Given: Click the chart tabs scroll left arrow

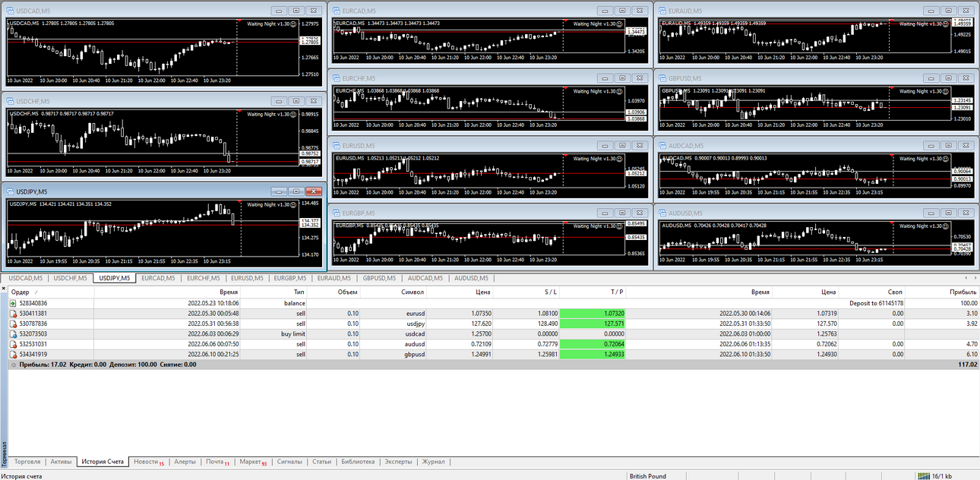Looking at the screenshot, I should point(965,278).
